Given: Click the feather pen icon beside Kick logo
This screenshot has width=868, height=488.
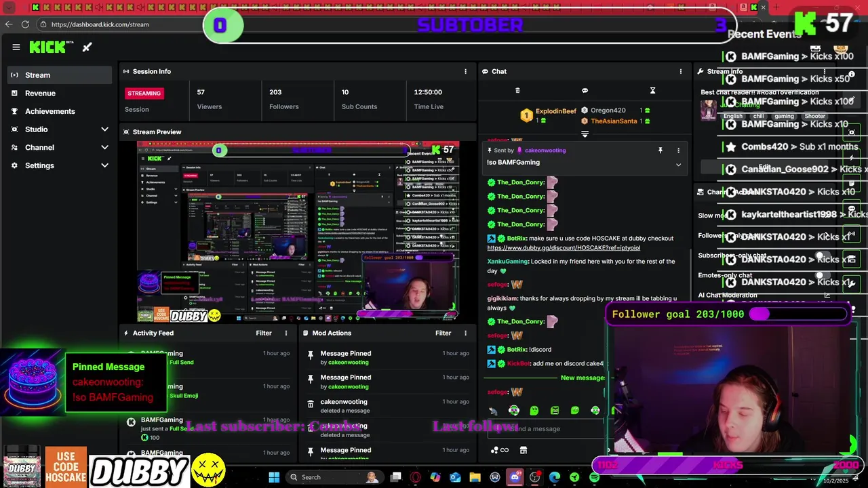Looking at the screenshot, I should 87,47.
